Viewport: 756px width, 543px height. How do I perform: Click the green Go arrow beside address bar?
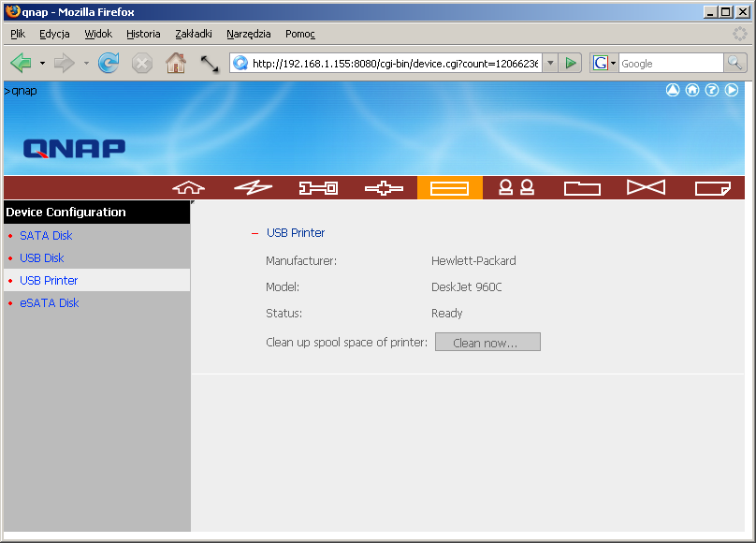[x=571, y=63]
